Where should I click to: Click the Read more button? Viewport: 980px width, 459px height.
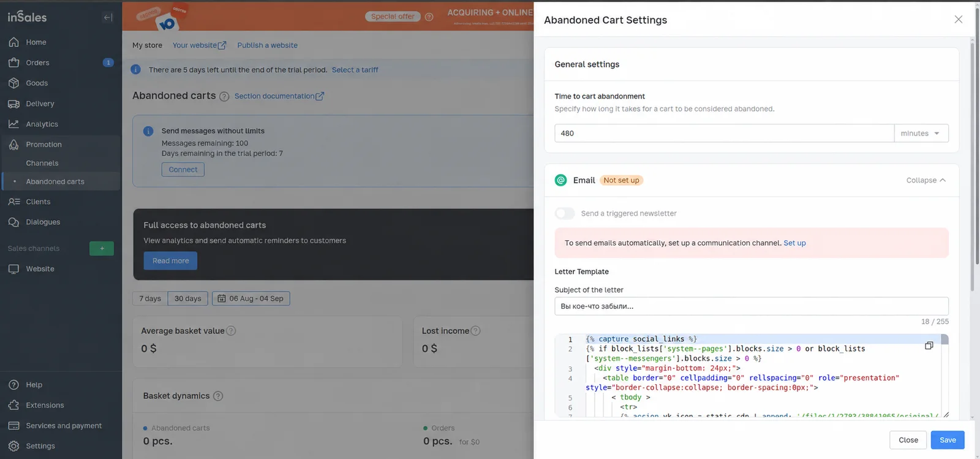point(170,261)
